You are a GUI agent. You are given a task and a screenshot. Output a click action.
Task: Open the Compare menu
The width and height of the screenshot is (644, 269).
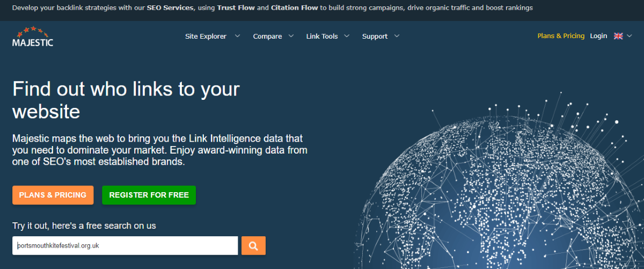coord(267,37)
